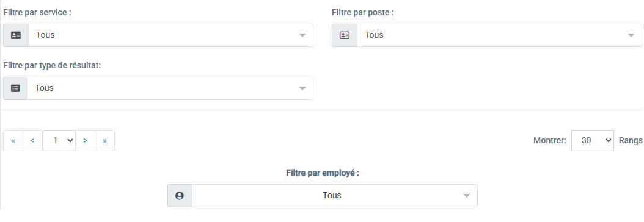Go to last page with » button
Viewport: 644px width, 222px height.
click(104, 140)
